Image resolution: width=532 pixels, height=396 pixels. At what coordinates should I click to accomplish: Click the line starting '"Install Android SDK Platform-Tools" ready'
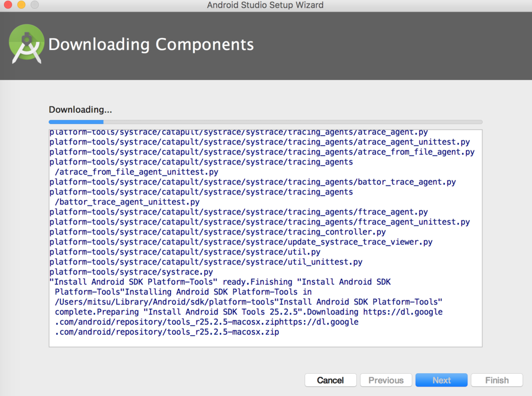click(x=220, y=282)
